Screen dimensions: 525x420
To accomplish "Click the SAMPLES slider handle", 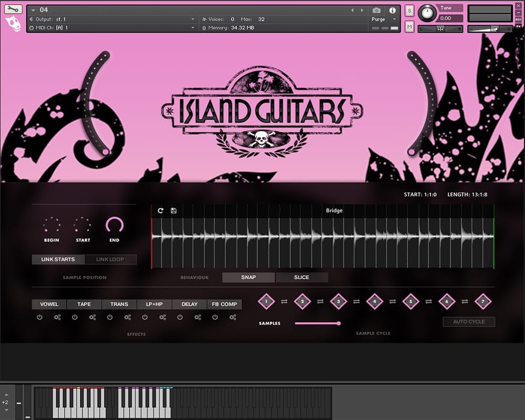I will click(x=339, y=323).
